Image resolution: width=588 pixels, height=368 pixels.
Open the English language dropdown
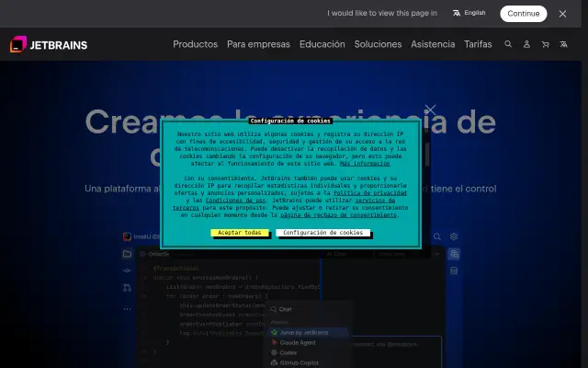click(469, 13)
